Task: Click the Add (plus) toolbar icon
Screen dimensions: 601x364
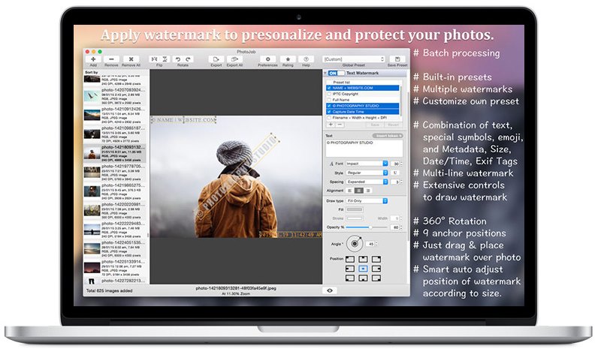Action: [93, 59]
